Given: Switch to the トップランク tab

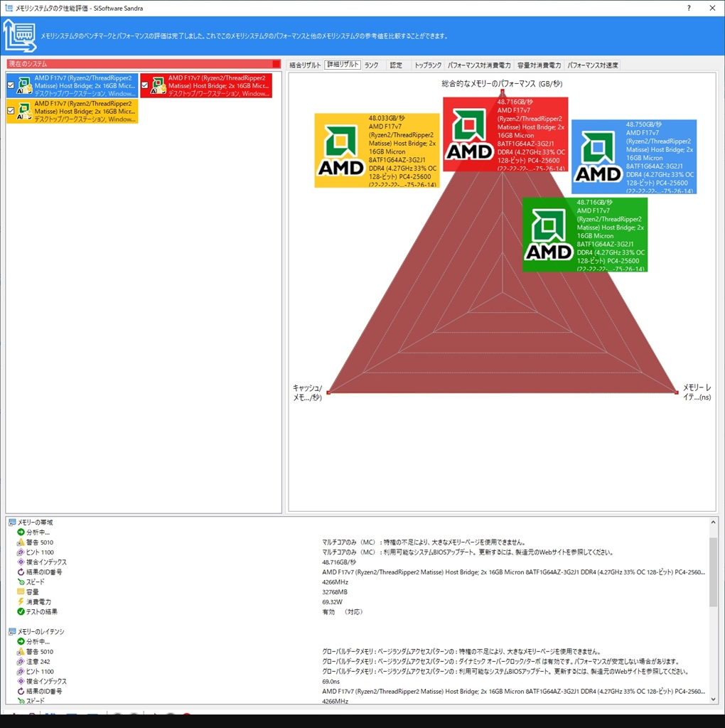Looking at the screenshot, I should 427,65.
